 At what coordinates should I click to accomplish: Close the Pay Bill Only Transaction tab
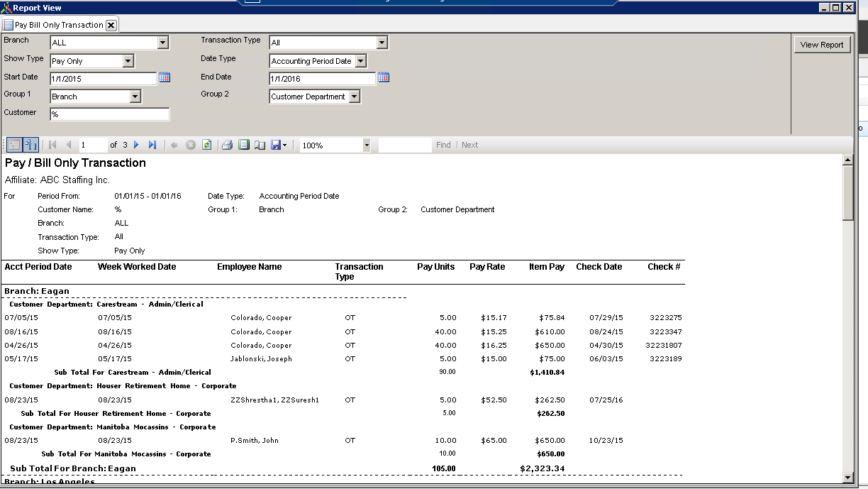click(x=111, y=25)
